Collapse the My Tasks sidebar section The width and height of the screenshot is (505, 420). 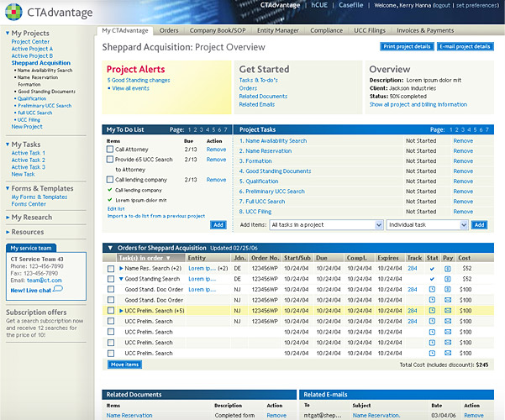[8, 144]
